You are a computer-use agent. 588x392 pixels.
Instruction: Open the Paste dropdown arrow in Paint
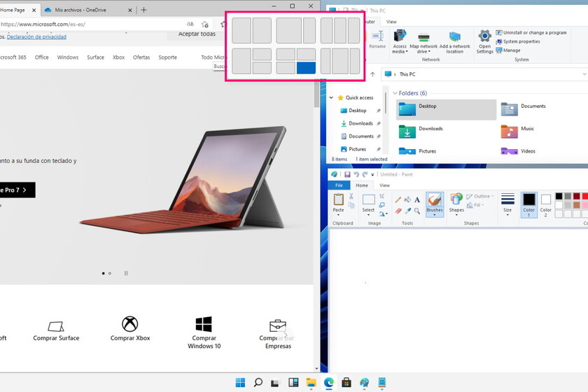(338, 215)
